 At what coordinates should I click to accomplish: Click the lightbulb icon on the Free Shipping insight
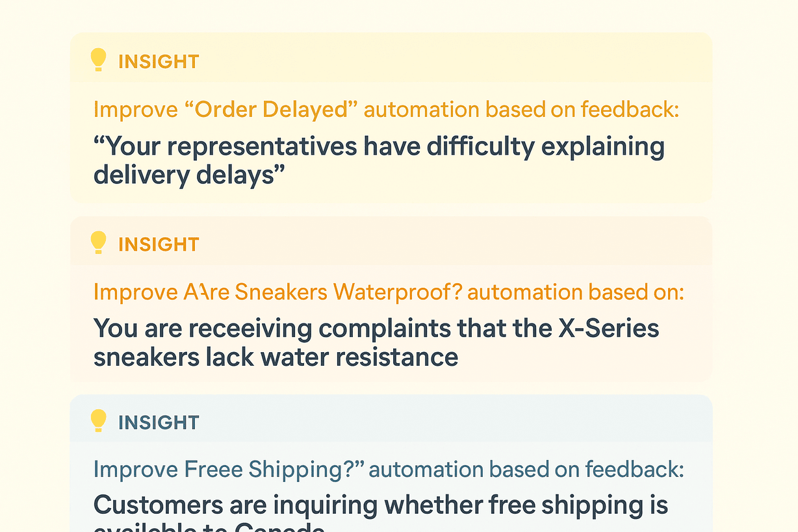pyautogui.click(x=98, y=421)
